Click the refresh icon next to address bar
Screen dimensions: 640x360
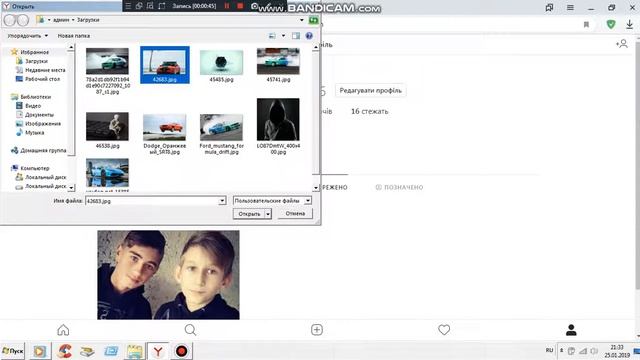click(313, 20)
